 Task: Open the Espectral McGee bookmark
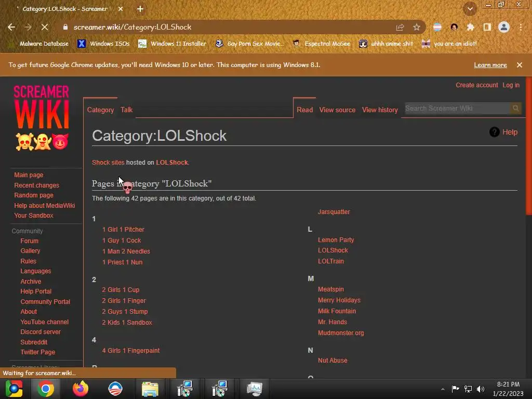322,44
